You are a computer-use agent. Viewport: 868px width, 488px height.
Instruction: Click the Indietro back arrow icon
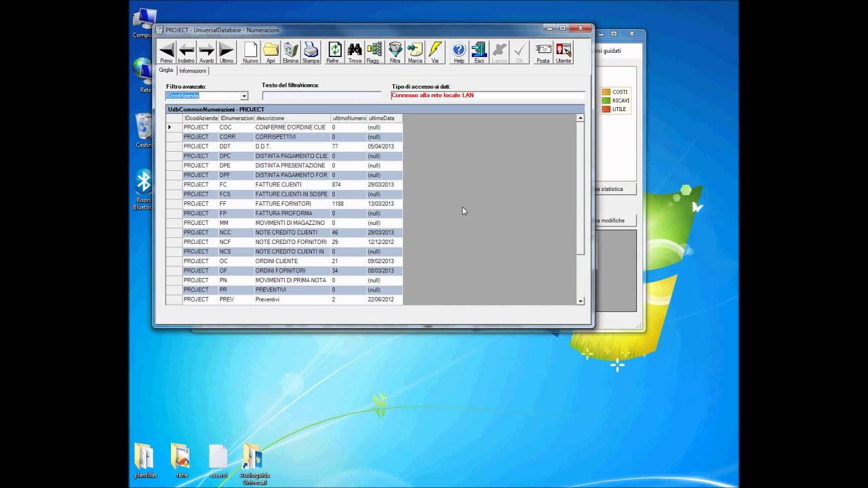[186, 53]
